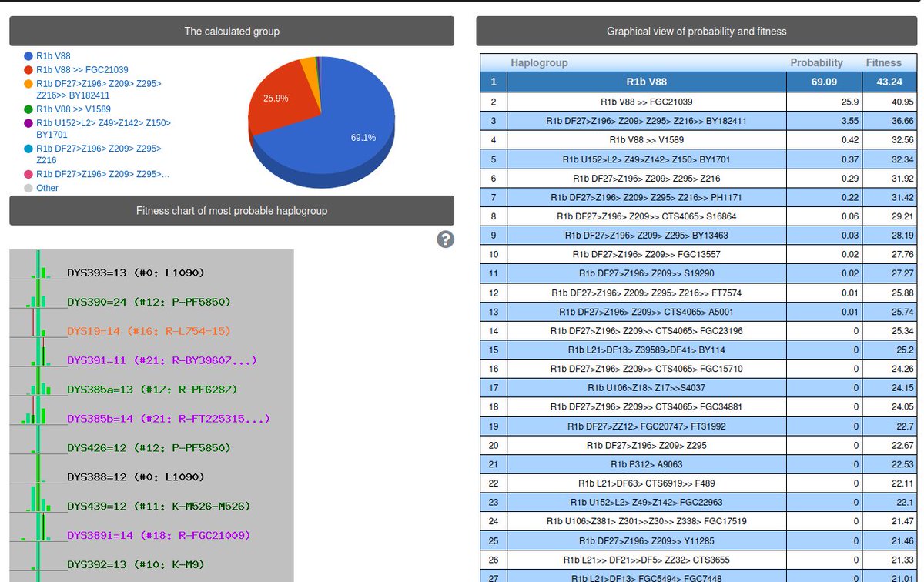Select the Other legend entry
The image size is (924, 582).
coord(47,188)
